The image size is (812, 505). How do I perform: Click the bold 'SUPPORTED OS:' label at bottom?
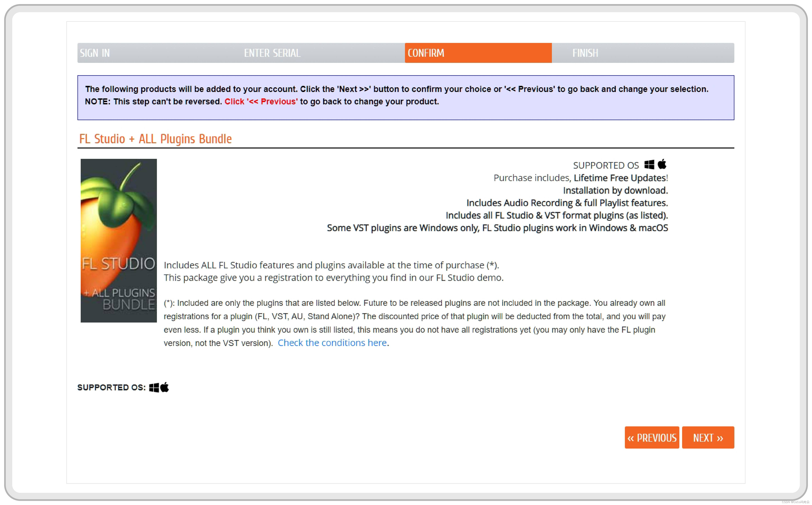tap(112, 387)
